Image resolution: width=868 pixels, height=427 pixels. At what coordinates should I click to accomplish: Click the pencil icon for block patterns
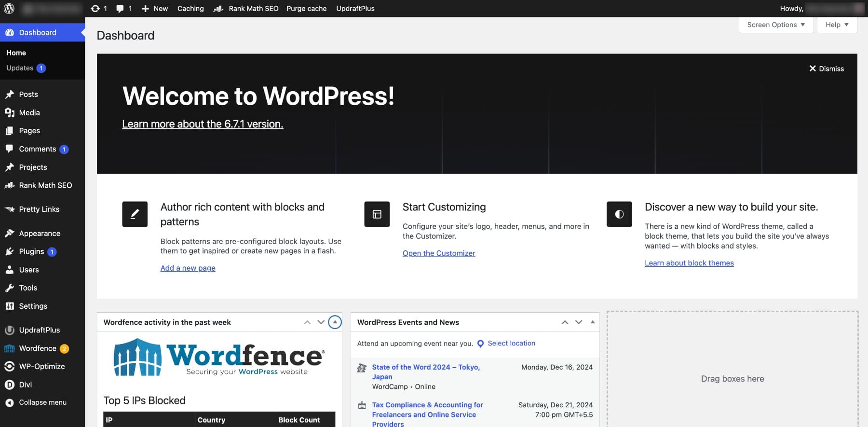click(x=135, y=214)
